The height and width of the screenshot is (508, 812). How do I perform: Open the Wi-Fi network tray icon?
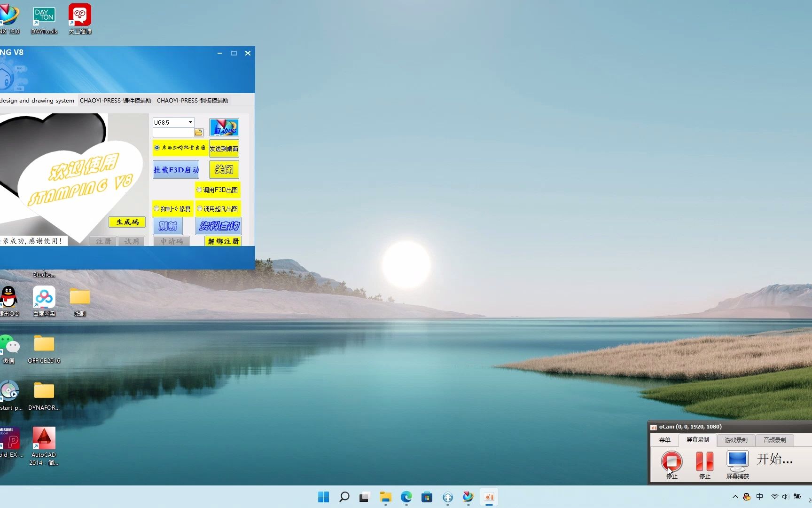click(774, 497)
